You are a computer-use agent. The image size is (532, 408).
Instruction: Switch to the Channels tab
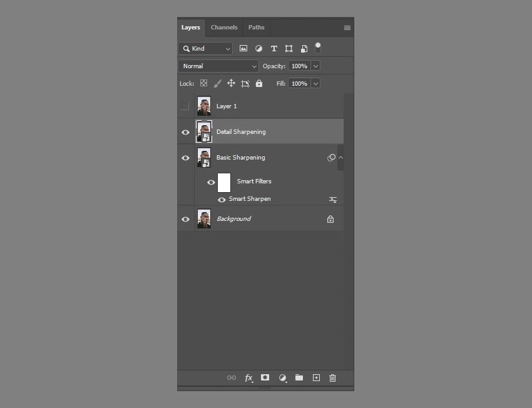[223, 28]
